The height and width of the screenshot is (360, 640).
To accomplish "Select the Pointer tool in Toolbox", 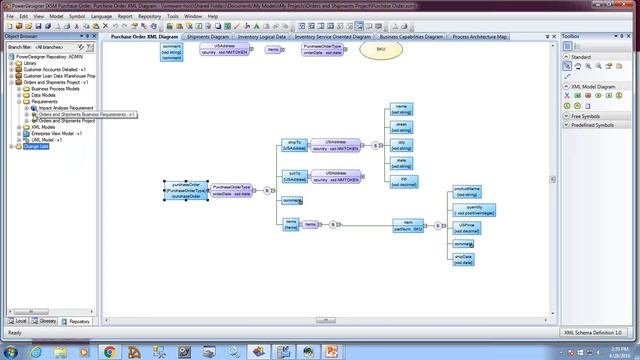I will [x=567, y=66].
